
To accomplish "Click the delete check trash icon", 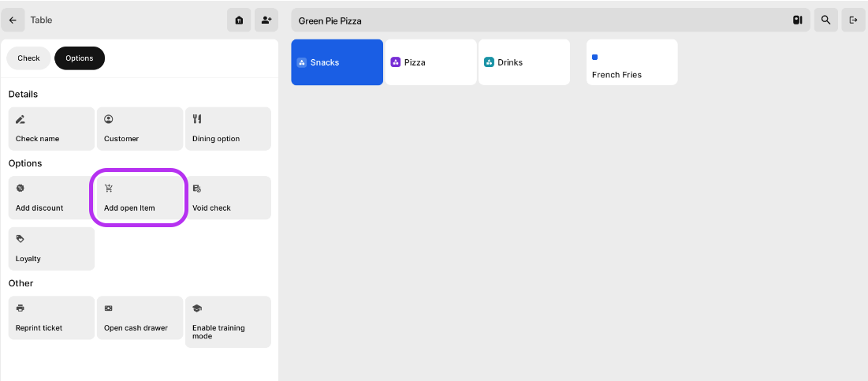I will tap(239, 20).
